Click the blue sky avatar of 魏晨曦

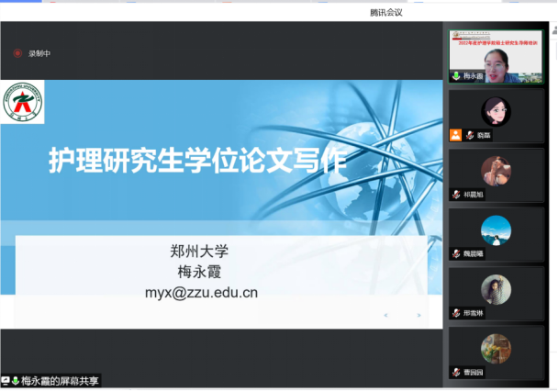click(496, 230)
